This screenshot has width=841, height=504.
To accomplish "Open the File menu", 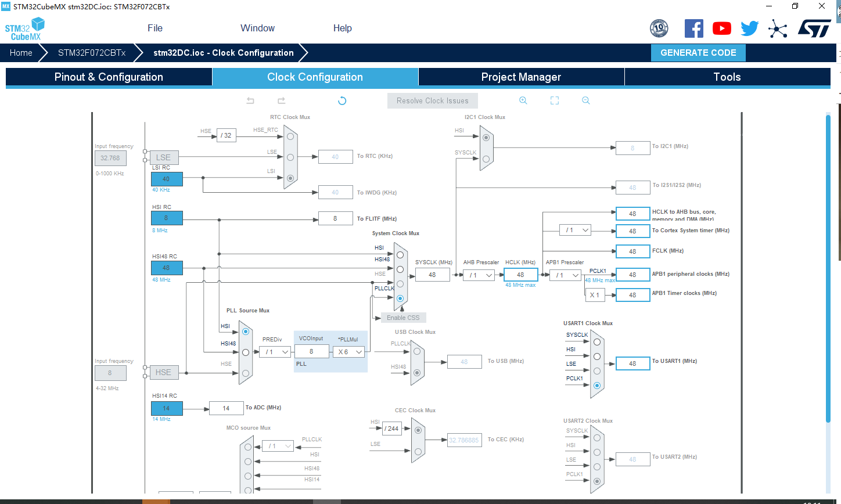I will [155, 28].
